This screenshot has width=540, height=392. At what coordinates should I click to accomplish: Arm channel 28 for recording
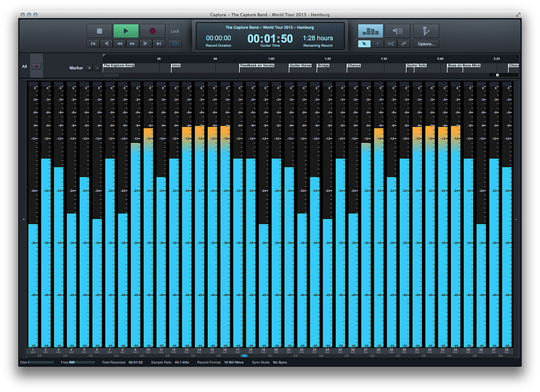[x=379, y=352]
